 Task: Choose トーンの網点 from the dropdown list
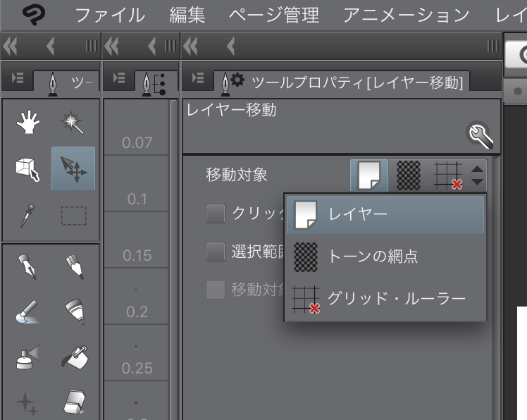coord(385,257)
